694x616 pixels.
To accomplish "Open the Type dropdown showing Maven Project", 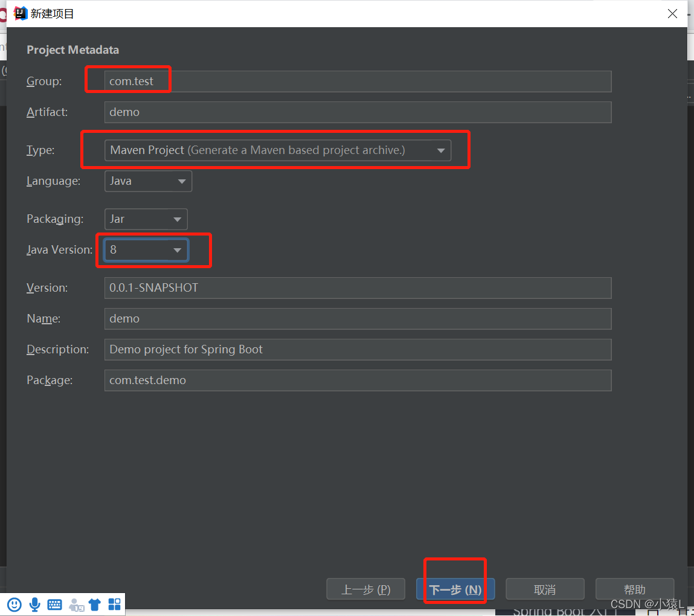I will tap(277, 150).
